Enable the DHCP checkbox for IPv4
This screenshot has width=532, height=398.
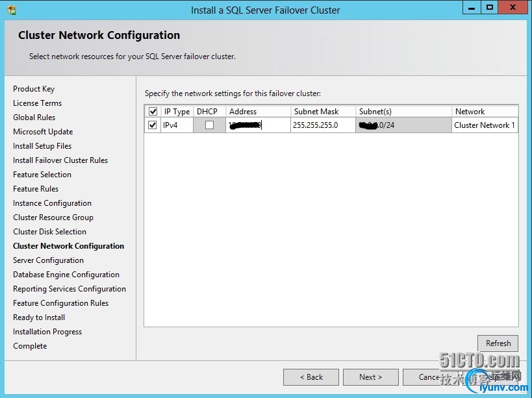click(x=209, y=125)
